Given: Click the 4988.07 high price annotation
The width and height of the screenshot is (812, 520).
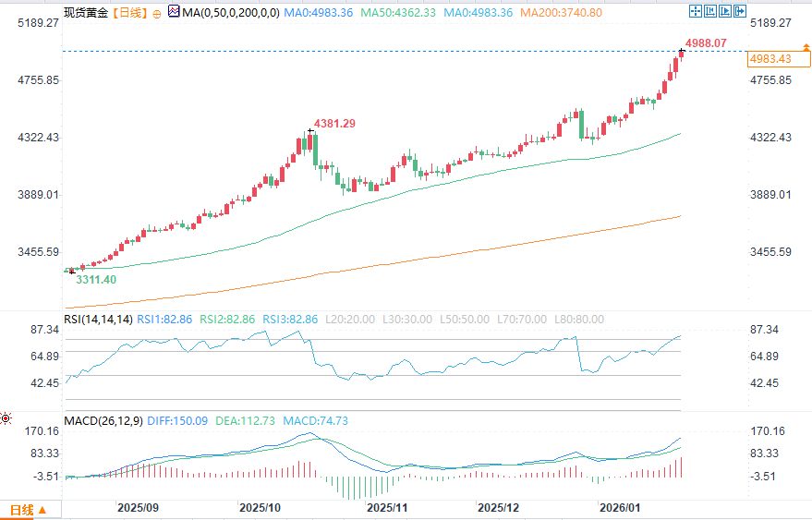Looking at the screenshot, I should click(x=706, y=43).
